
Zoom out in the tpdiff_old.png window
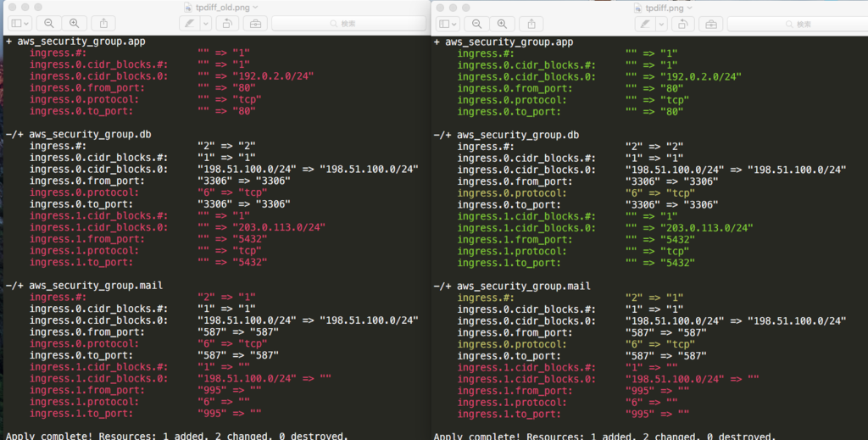[x=48, y=23]
